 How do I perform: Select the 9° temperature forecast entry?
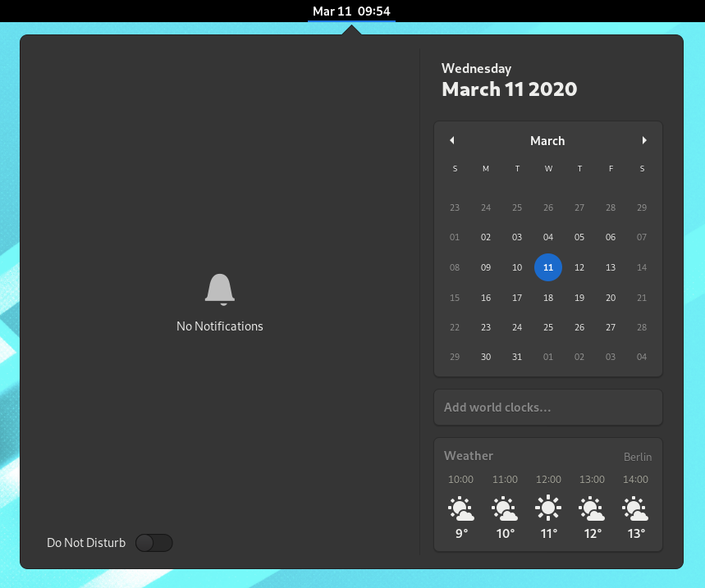pyautogui.click(x=461, y=533)
